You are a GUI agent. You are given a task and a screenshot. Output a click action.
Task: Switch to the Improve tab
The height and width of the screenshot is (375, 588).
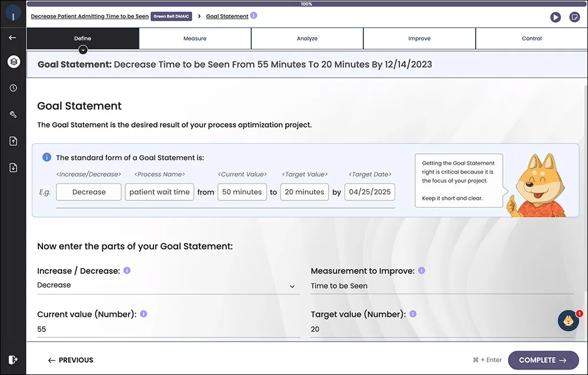coord(419,38)
